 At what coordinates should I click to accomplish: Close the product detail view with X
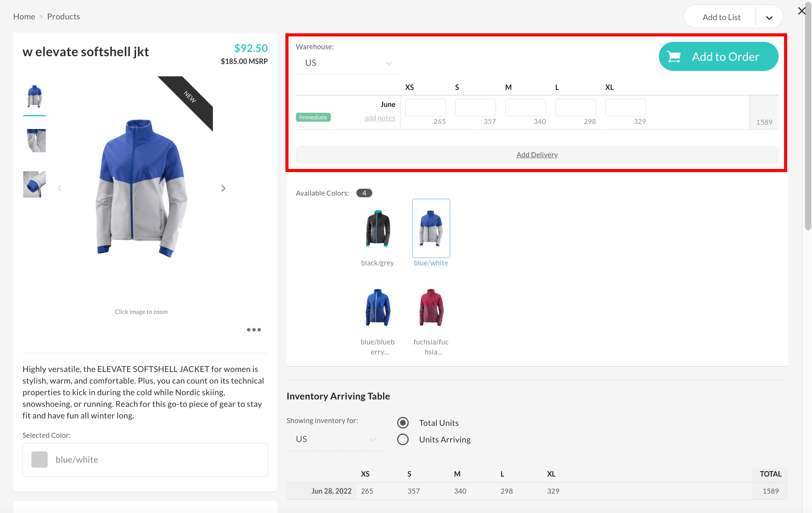click(x=802, y=11)
